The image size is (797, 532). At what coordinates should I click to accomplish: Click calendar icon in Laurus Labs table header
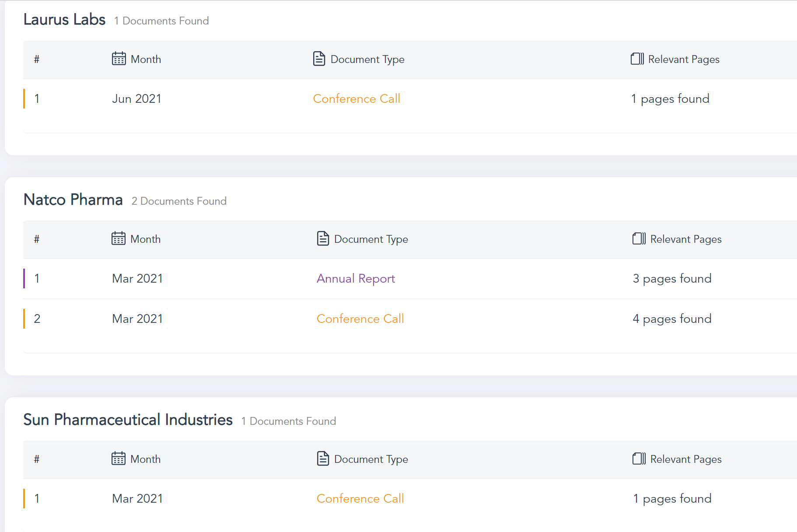pyautogui.click(x=119, y=59)
